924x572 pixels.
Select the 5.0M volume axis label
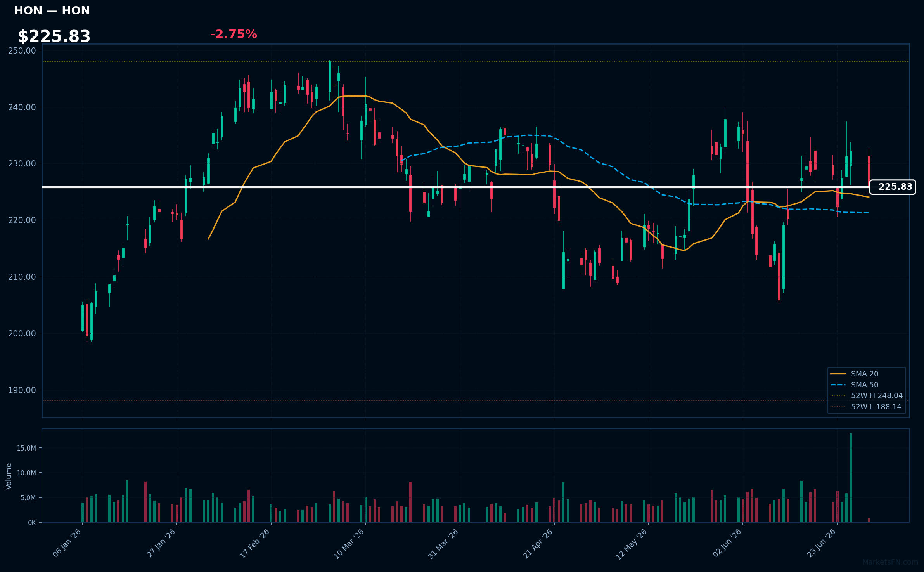pyautogui.click(x=28, y=498)
